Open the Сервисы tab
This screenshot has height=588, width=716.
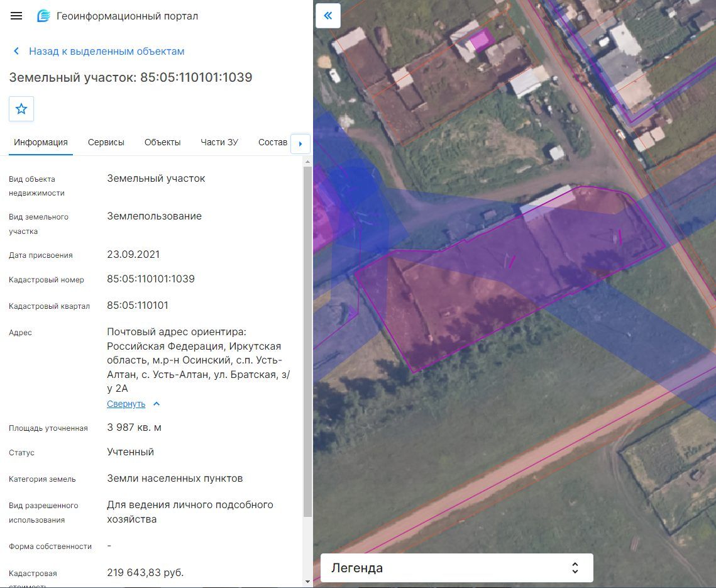click(106, 143)
